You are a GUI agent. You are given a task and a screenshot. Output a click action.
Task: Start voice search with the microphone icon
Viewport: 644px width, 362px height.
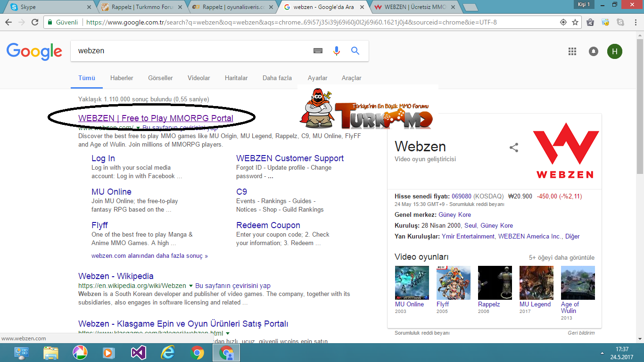337,51
